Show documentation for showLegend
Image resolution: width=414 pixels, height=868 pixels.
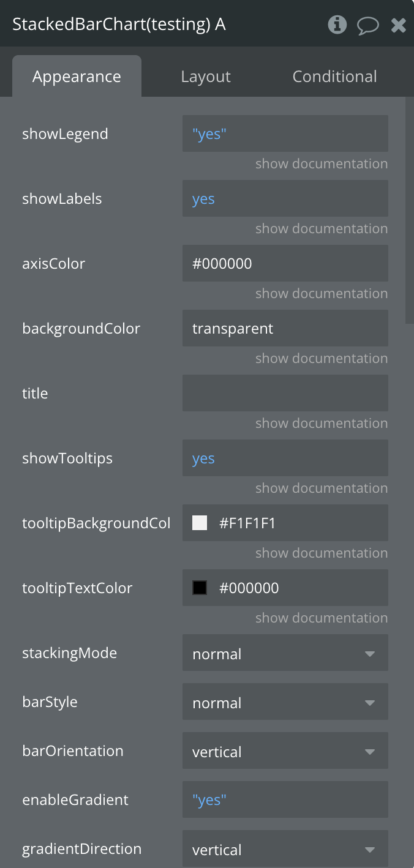tap(322, 164)
